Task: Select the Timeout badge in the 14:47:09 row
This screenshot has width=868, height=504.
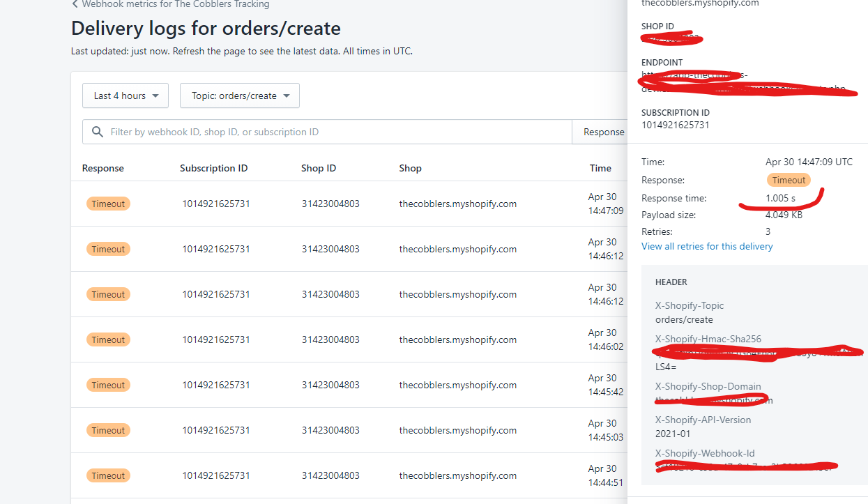Action: (108, 204)
